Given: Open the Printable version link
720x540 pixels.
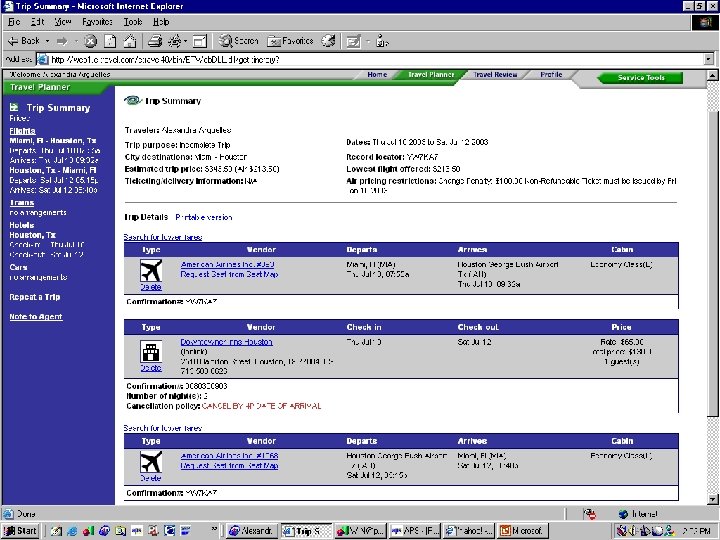Looking at the screenshot, I should click(204, 218).
